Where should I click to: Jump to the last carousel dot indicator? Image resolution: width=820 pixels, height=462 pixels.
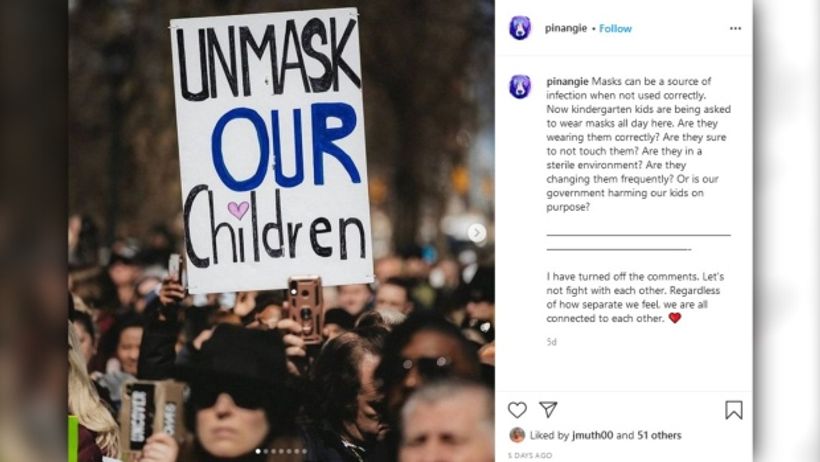click(304, 451)
